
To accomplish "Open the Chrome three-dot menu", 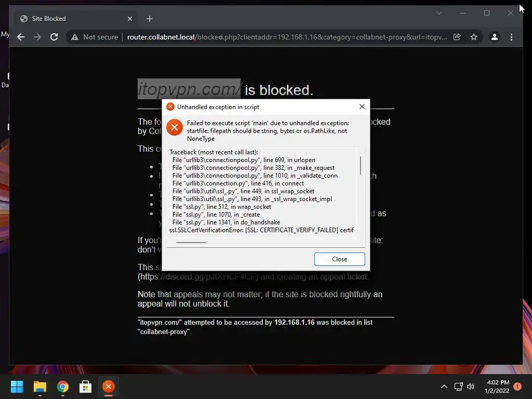I will (x=511, y=37).
